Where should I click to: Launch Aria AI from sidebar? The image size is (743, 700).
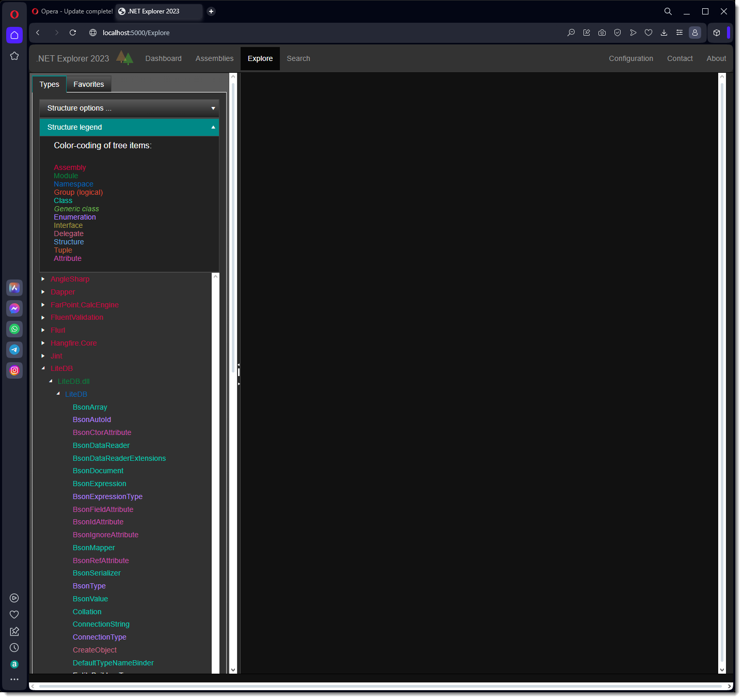[14, 288]
